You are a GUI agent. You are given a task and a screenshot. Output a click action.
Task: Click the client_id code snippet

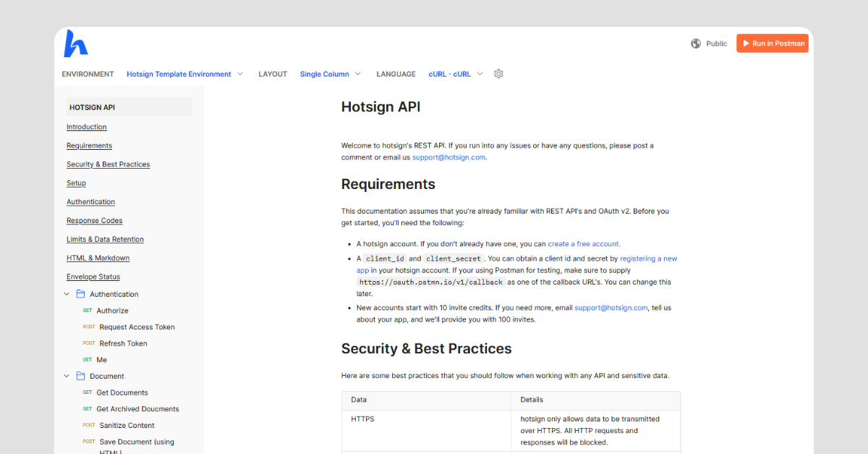(x=385, y=258)
